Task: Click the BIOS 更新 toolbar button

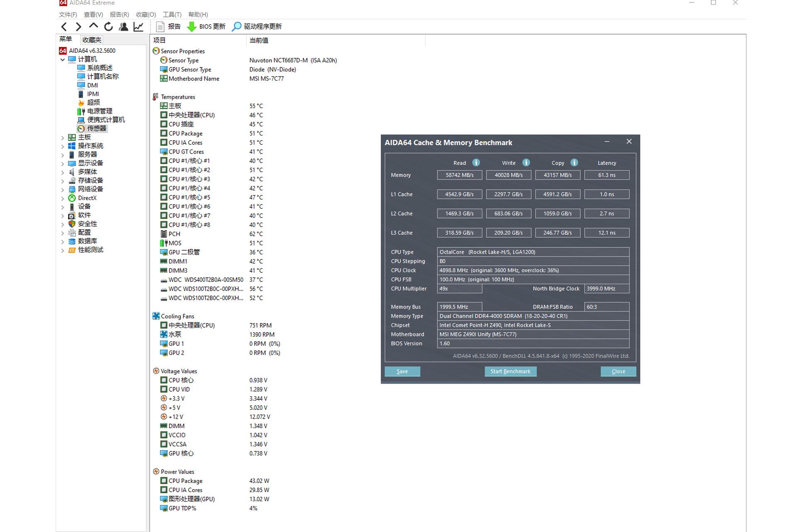Action: (x=206, y=27)
